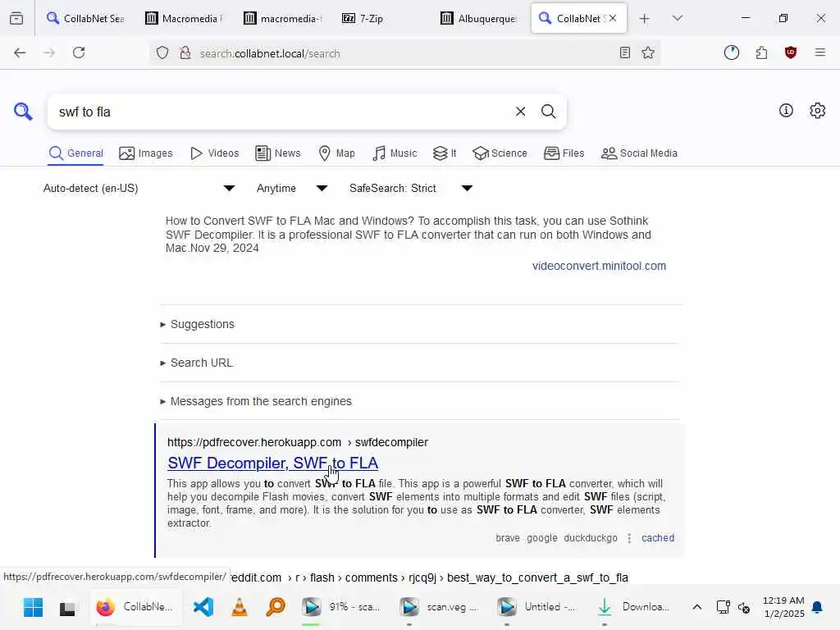840x630 pixels.
Task: Open language dropdown Auto-detect (en-US)
Action: 139,188
